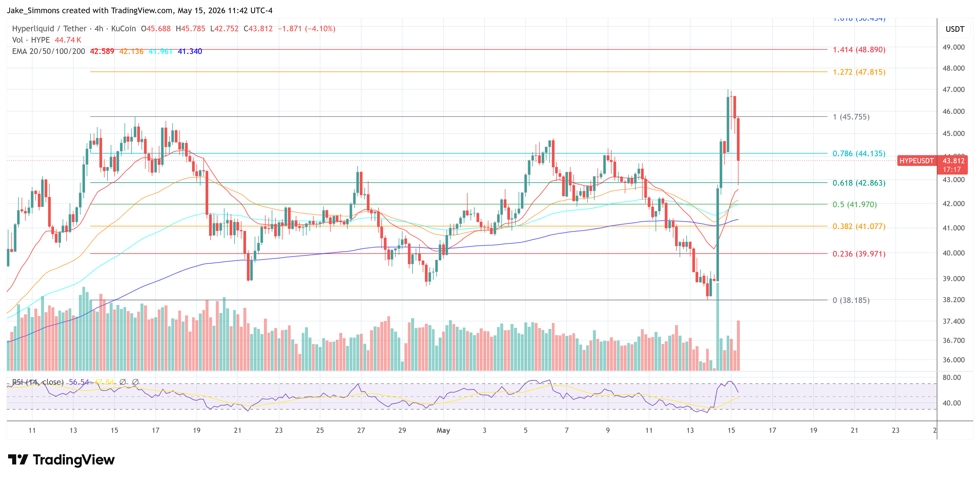This screenshot has height=480, width=980.
Task: Click the 1 (45.755) Fibonacci level label
Action: (x=851, y=117)
